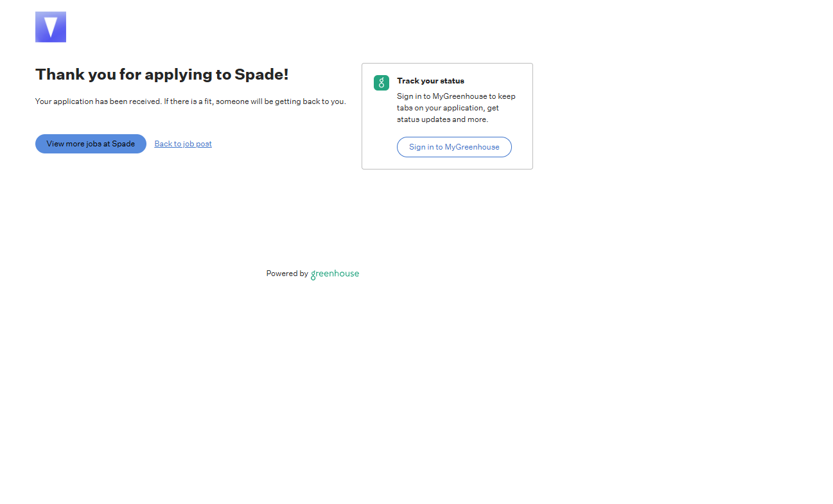Click the 'status updates and more.' text line
Viewport: 833px width, 504px height.
click(x=443, y=119)
